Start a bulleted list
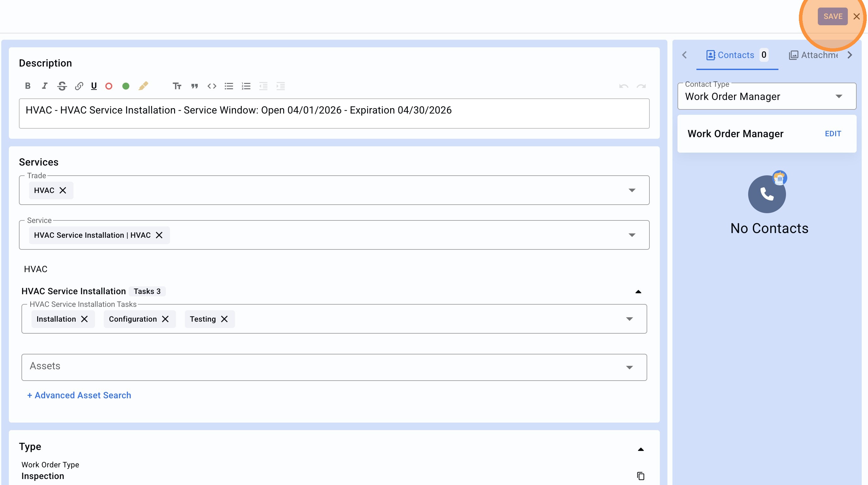868x485 pixels. [229, 86]
